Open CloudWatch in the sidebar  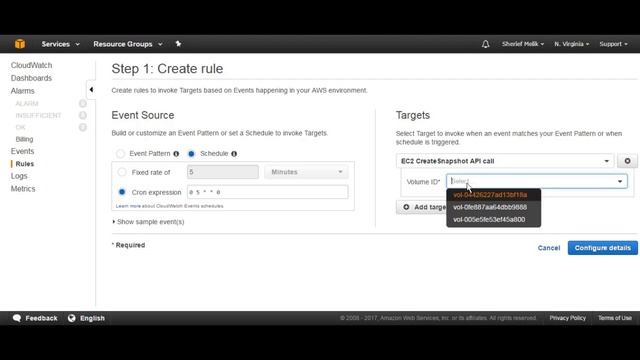pyautogui.click(x=31, y=65)
